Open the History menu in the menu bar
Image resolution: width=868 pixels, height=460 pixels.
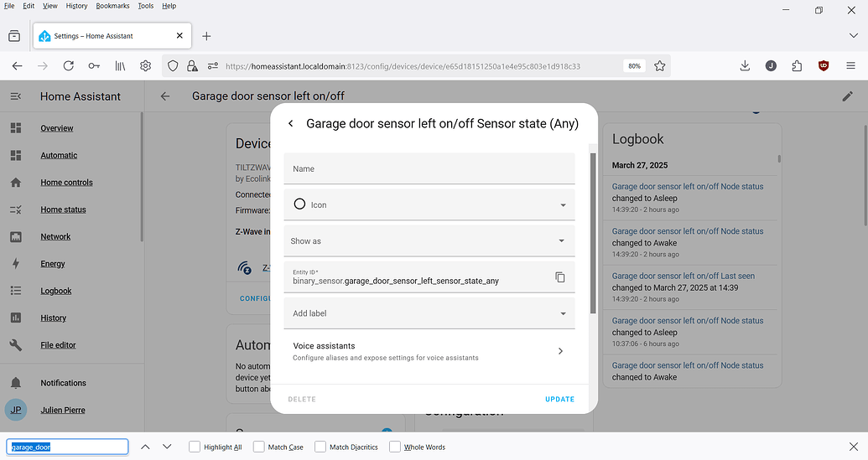[76, 6]
